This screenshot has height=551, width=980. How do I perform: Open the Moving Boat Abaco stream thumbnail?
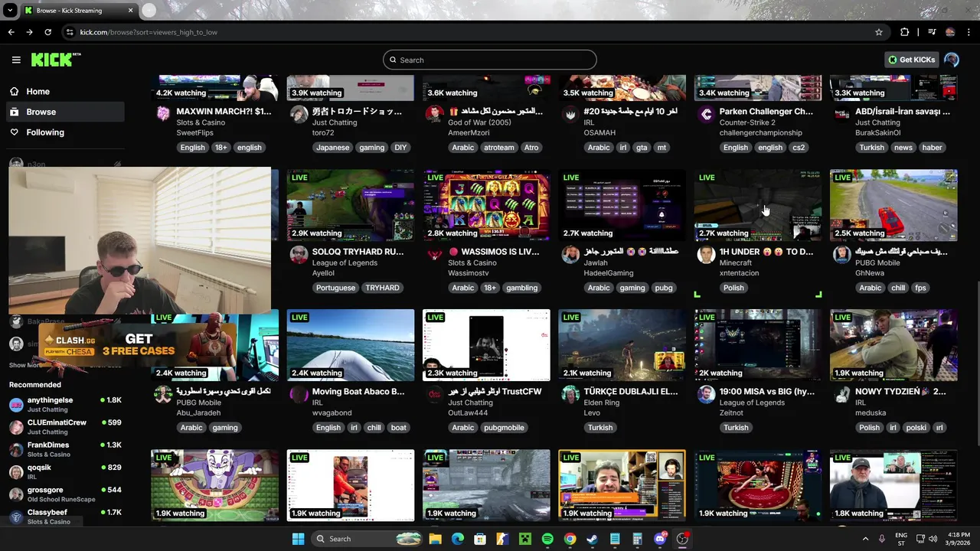[x=351, y=345]
